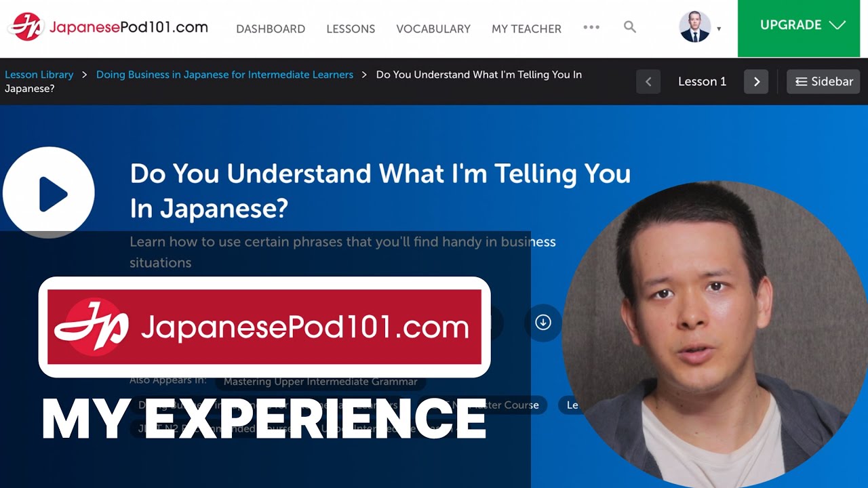Click the lesson title heading
The width and height of the screenshot is (868, 488).
click(380, 191)
